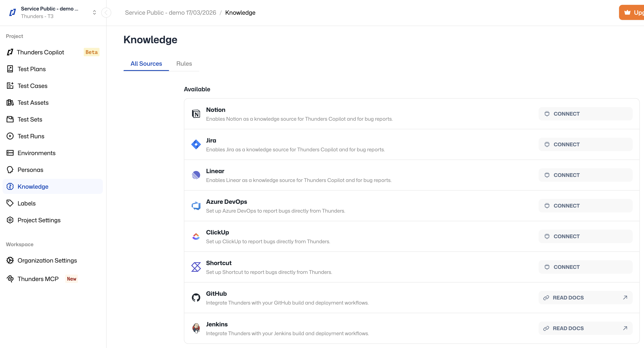This screenshot has height=348, width=644.
Task: Open Personas in the sidebar
Action: (30, 170)
